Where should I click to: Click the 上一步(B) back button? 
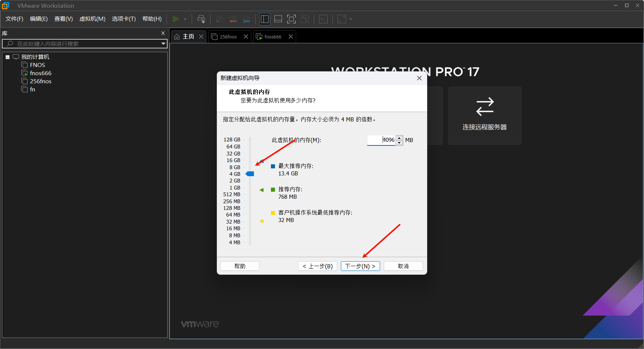point(318,266)
